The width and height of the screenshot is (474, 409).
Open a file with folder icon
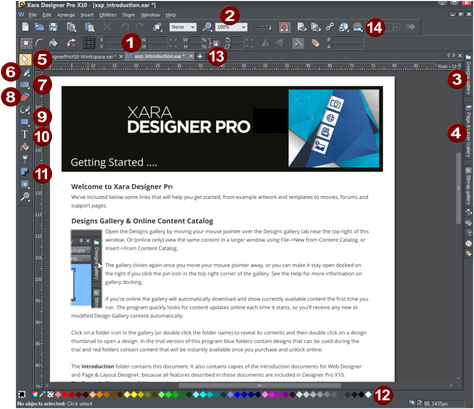tap(39, 27)
